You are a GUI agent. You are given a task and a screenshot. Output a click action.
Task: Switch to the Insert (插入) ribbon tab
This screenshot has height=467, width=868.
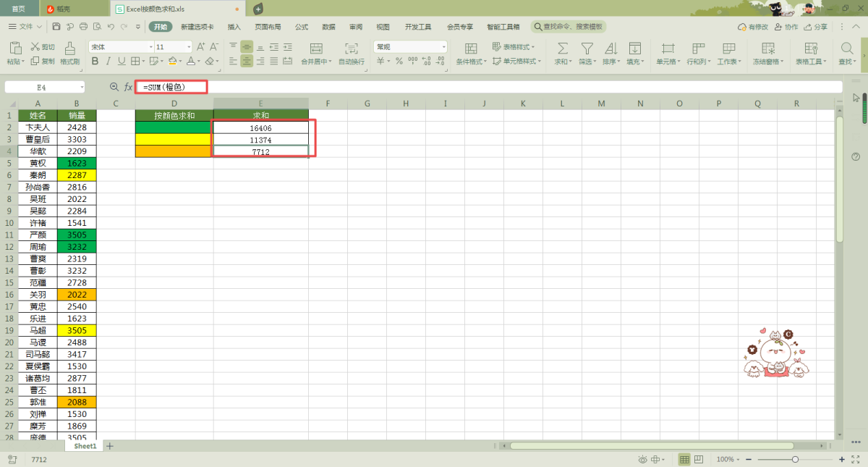pos(234,27)
